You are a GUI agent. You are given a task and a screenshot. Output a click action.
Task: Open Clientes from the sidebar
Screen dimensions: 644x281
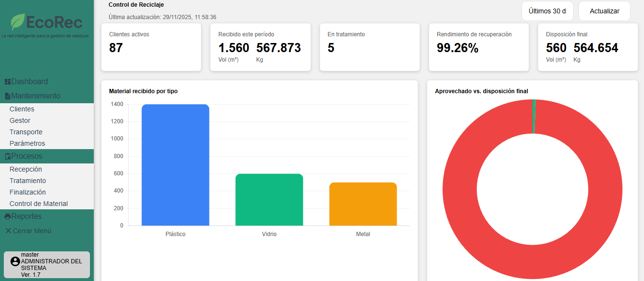click(22, 109)
